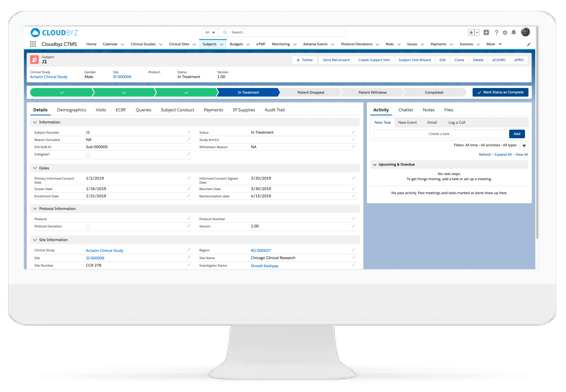Click the help question mark icon
The image size is (566, 392).
pyautogui.click(x=496, y=33)
